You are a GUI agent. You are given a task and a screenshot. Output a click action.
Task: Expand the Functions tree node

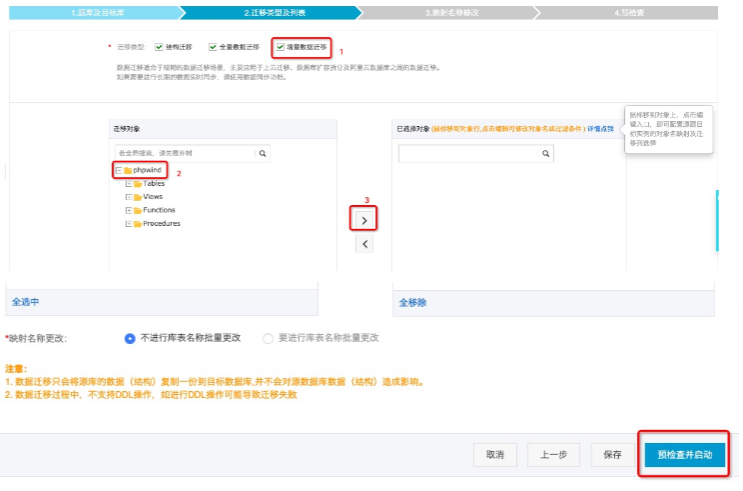pyautogui.click(x=128, y=210)
